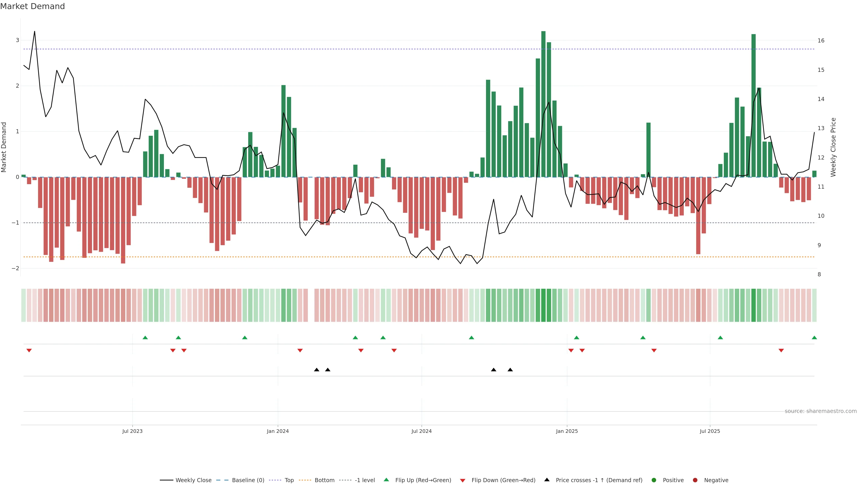Image resolution: width=868 pixels, height=488 pixels.
Task: Toggle the Top dotted line legend entry
Action: coord(289,480)
